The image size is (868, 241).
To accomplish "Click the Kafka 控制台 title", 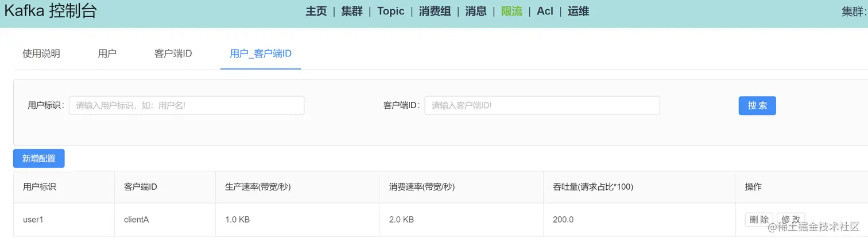I will [x=51, y=11].
